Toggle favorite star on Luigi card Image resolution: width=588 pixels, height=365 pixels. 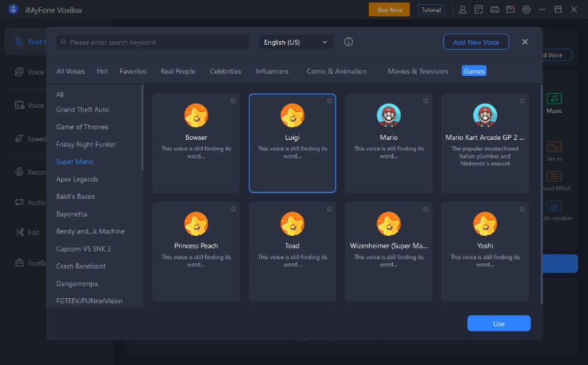point(329,101)
